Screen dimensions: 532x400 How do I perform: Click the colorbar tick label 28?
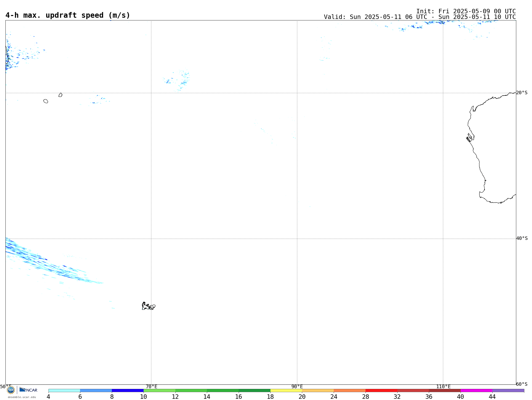click(366, 397)
